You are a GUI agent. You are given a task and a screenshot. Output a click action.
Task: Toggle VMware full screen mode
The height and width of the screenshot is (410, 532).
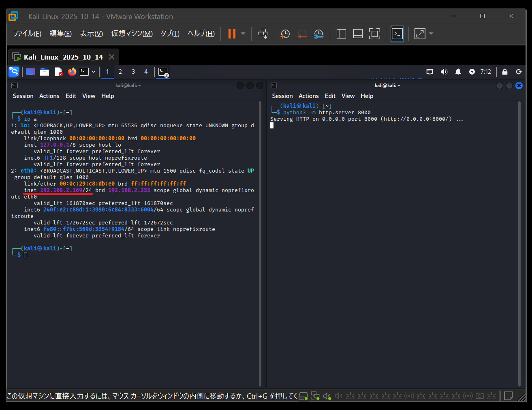point(374,34)
